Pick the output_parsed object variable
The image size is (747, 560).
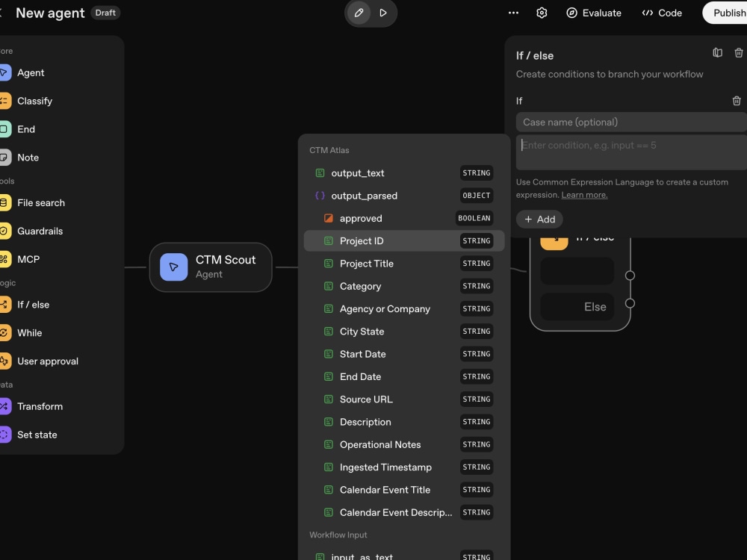click(404, 196)
